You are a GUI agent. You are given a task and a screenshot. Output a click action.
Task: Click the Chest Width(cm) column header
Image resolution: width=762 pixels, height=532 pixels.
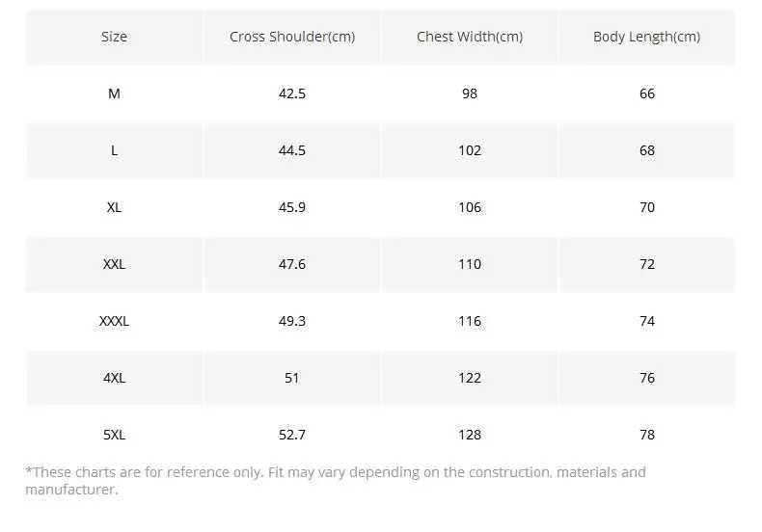[470, 37]
